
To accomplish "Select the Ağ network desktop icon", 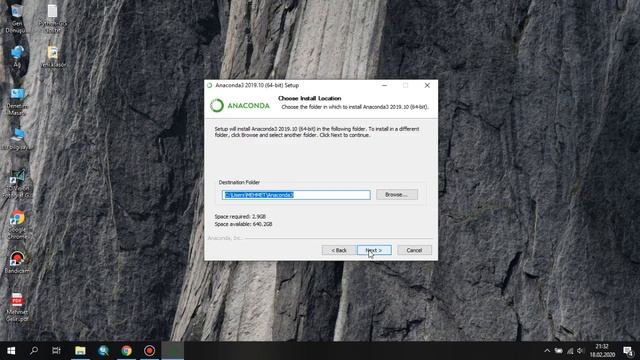I will coord(17,56).
